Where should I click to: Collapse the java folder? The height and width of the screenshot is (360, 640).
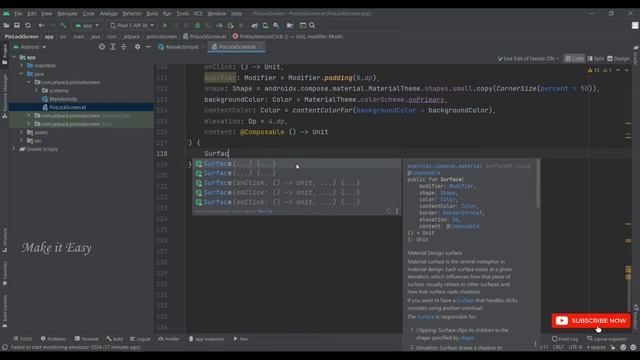coord(22,74)
